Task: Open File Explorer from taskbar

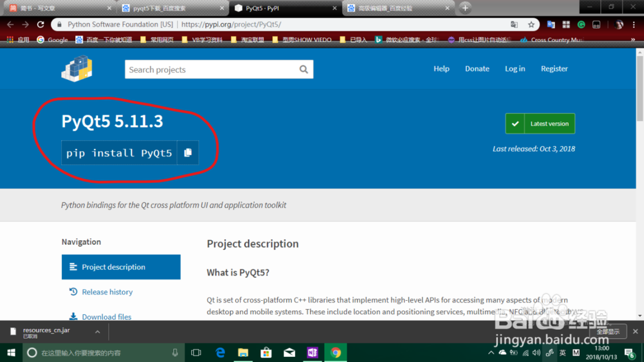Action: pyautogui.click(x=243, y=352)
